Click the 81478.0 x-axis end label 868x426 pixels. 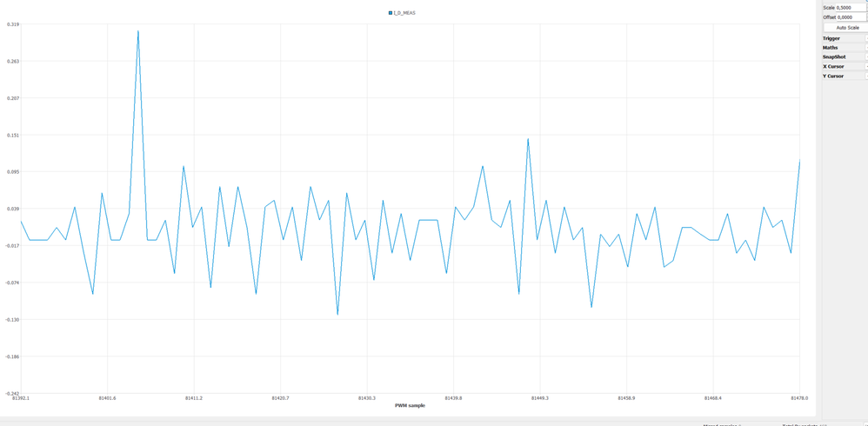[799, 398]
